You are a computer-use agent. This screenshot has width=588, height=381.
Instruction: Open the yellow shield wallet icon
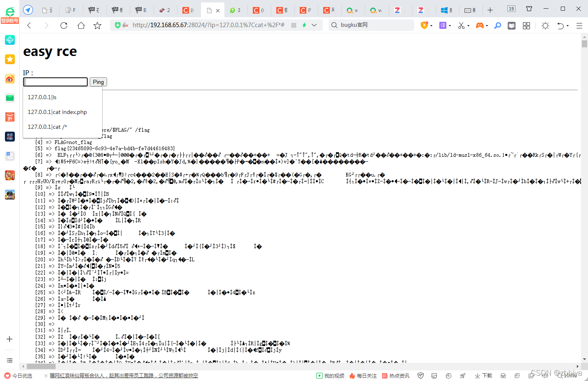(424, 26)
